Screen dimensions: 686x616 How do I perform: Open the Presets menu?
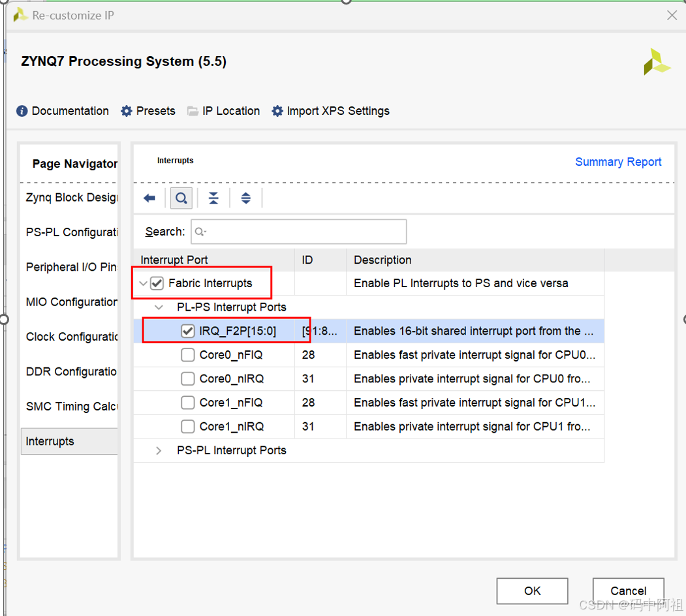pyautogui.click(x=156, y=111)
